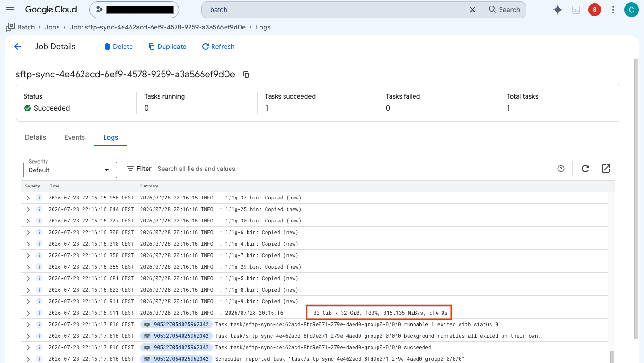Expand log row for 1g-8.bin
The width and height of the screenshot is (644, 363).
click(x=28, y=290)
